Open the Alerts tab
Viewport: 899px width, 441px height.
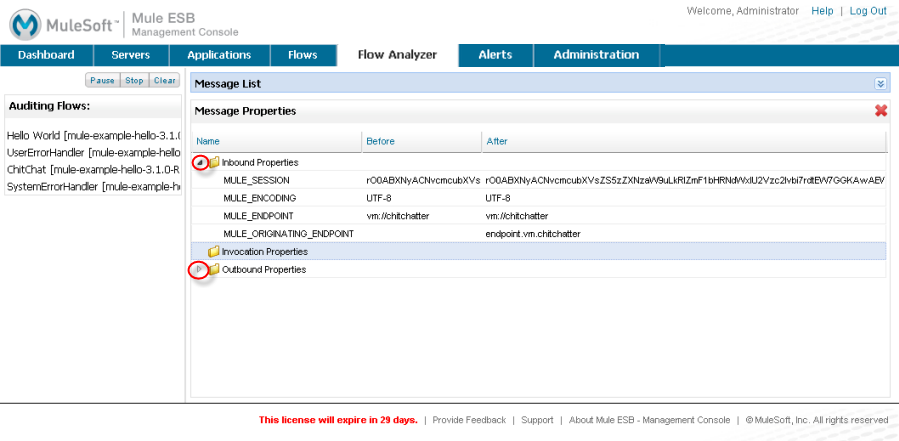(495, 55)
